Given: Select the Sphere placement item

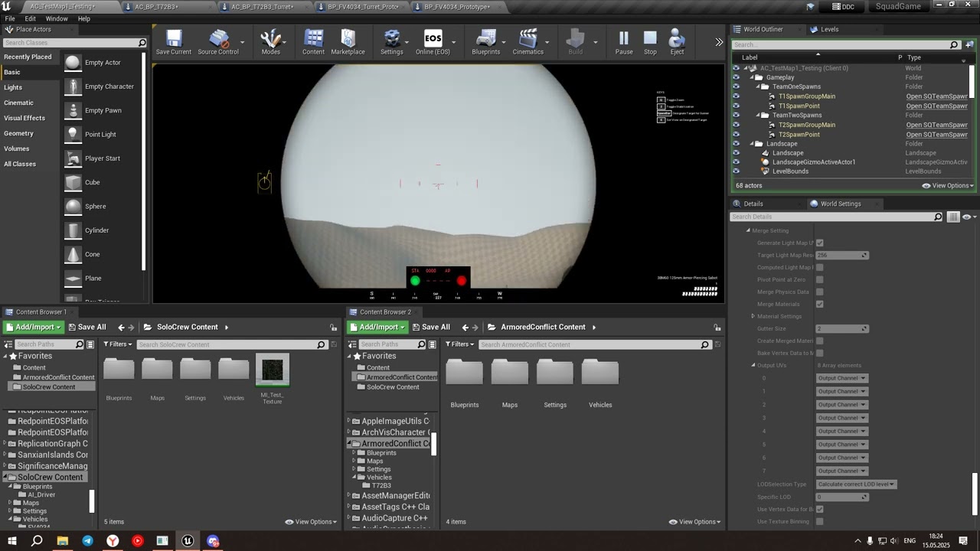Looking at the screenshot, I should click(x=102, y=206).
